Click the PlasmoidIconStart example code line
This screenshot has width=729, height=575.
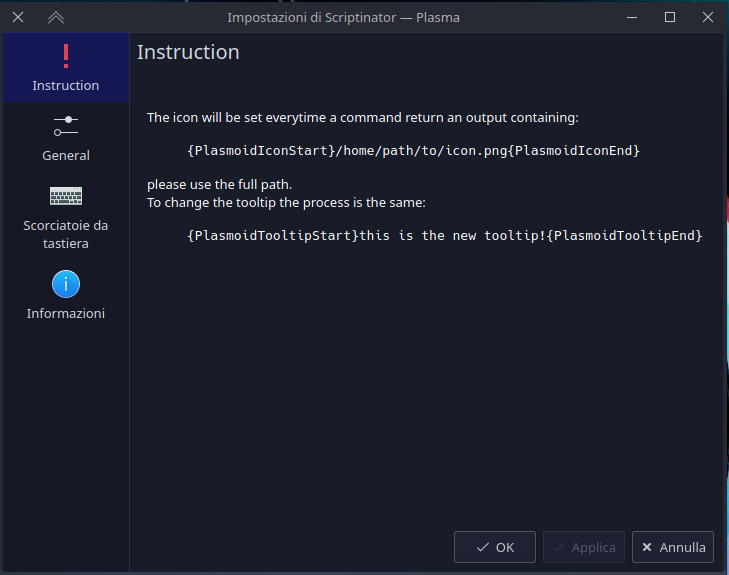(413, 151)
